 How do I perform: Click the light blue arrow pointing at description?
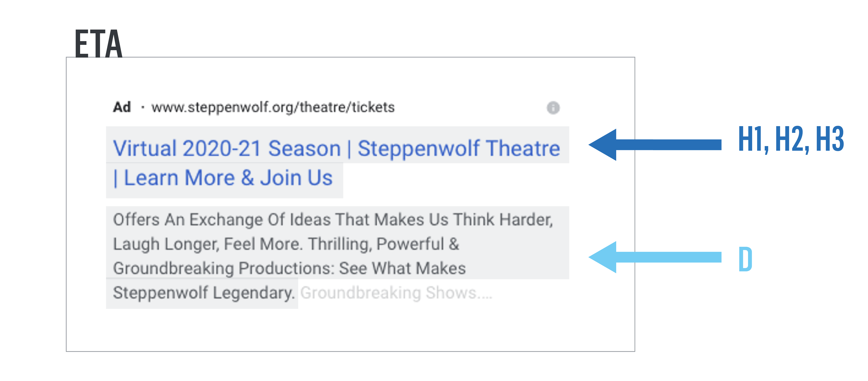(655, 257)
